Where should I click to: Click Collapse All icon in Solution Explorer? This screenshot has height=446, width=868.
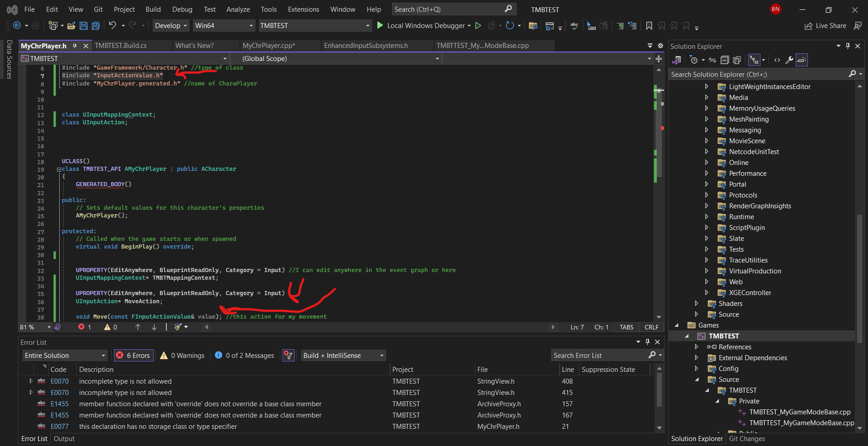point(725,60)
